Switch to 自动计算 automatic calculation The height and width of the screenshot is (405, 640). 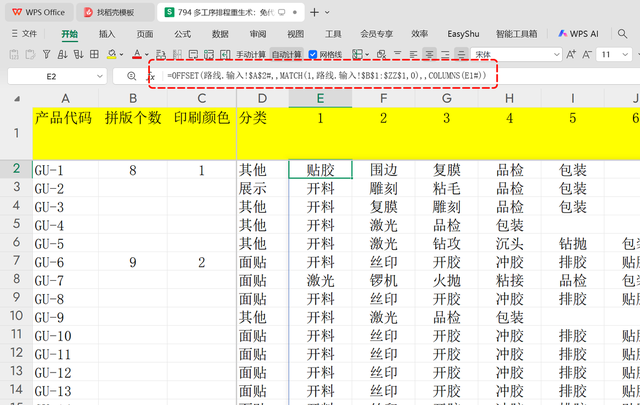click(287, 55)
